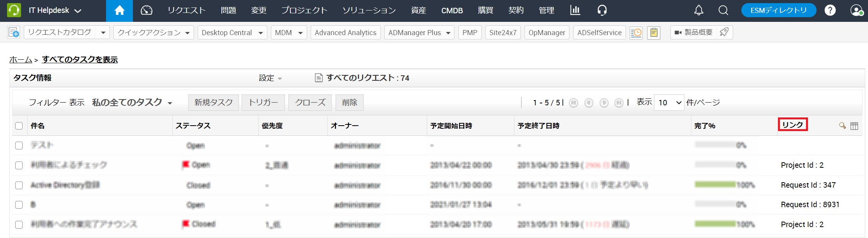The height and width of the screenshot is (238, 868).
Task: Open the scheduler clock icon
Action: point(636,33)
